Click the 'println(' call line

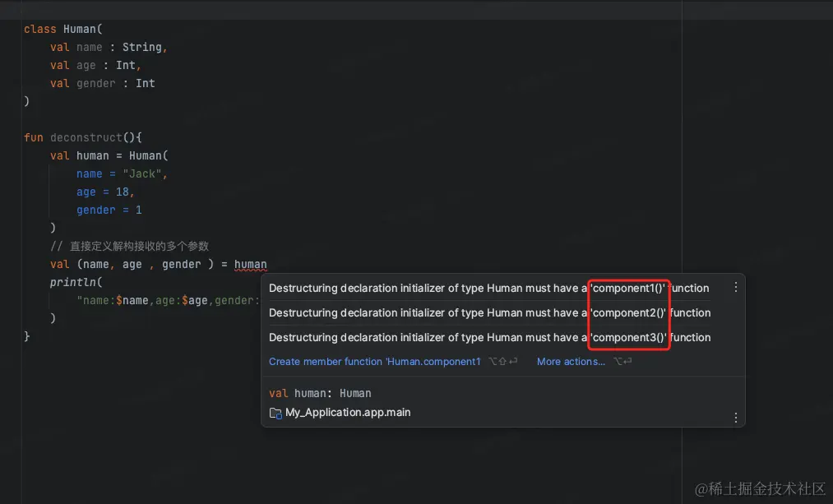[x=76, y=283]
